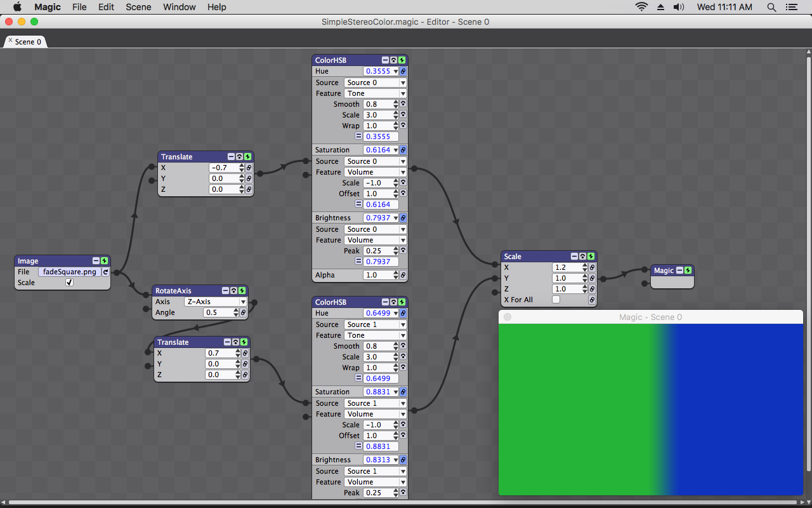Enable the X For All checkbox
812x508 pixels.
click(556, 300)
